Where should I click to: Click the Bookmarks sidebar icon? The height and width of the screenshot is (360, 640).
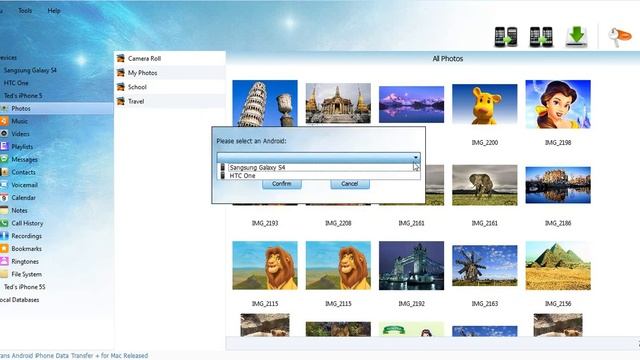pos(4,249)
